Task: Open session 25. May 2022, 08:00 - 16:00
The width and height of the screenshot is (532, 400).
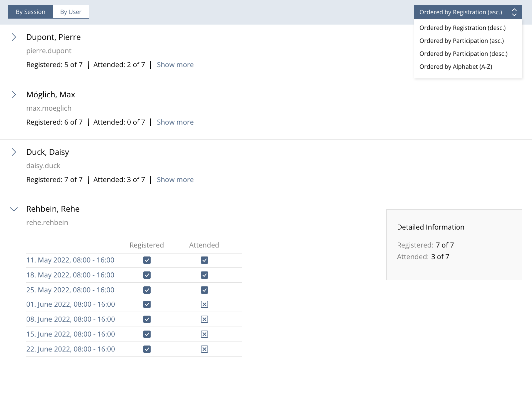Action: coord(70,290)
